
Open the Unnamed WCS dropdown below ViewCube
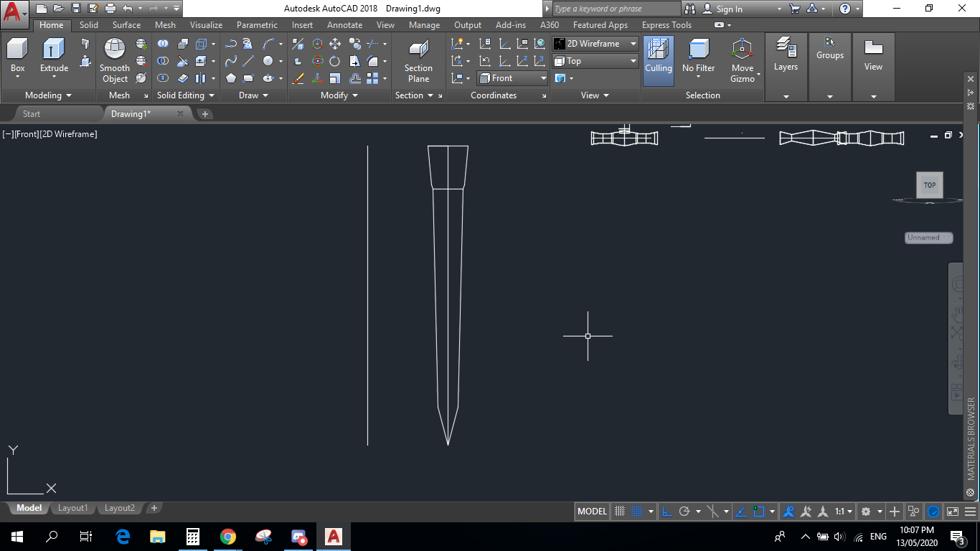[928, 237]
